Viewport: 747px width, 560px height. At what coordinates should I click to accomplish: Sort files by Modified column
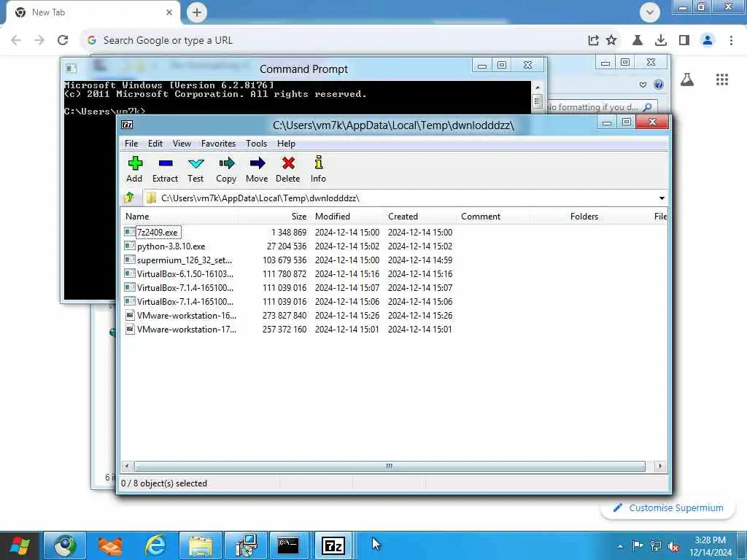(347, 216)
